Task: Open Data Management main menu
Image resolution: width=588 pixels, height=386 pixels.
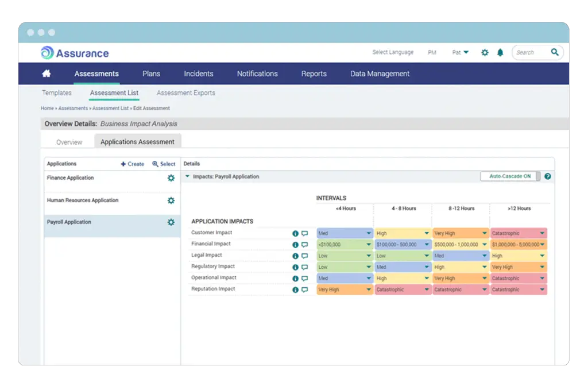Action: pyautogui.click(x=380, y=74)
